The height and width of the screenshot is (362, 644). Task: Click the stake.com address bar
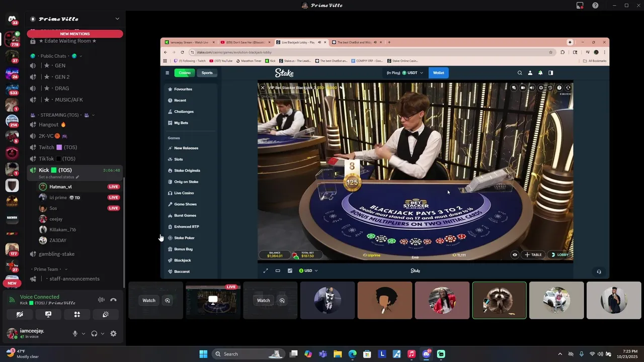pyautogui.click(x=371, y=52)
